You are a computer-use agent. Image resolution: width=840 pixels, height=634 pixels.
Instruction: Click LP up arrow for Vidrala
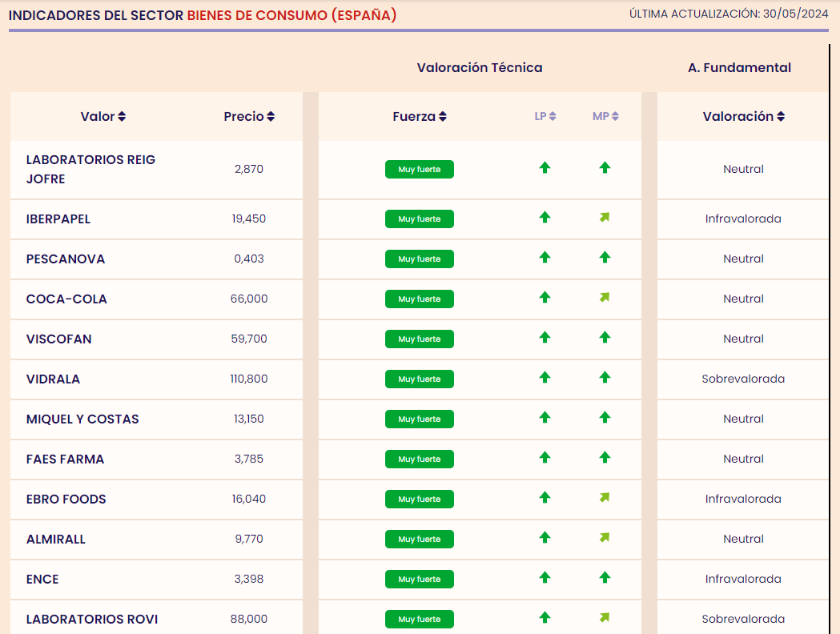pyautogui.click(x=545, y=378)
